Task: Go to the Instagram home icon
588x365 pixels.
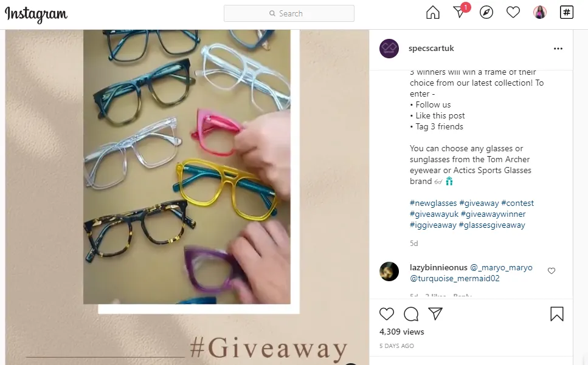Action: [x=433, y=13]
